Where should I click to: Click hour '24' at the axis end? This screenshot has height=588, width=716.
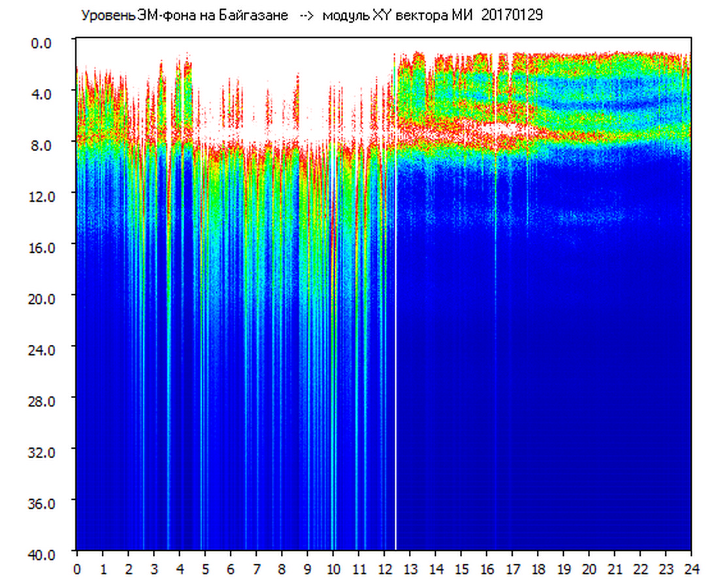pos(691,569)
